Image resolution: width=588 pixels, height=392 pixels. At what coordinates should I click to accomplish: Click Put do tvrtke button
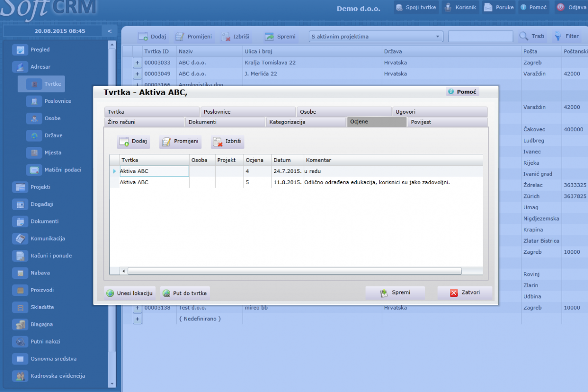tap(185, 293)
